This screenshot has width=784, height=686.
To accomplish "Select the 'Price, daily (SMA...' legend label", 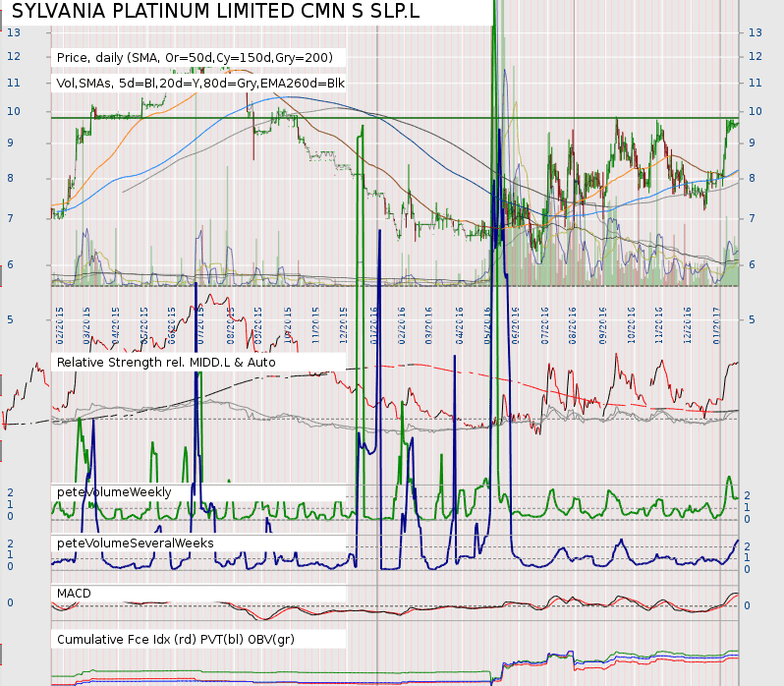I will (195, 58).
